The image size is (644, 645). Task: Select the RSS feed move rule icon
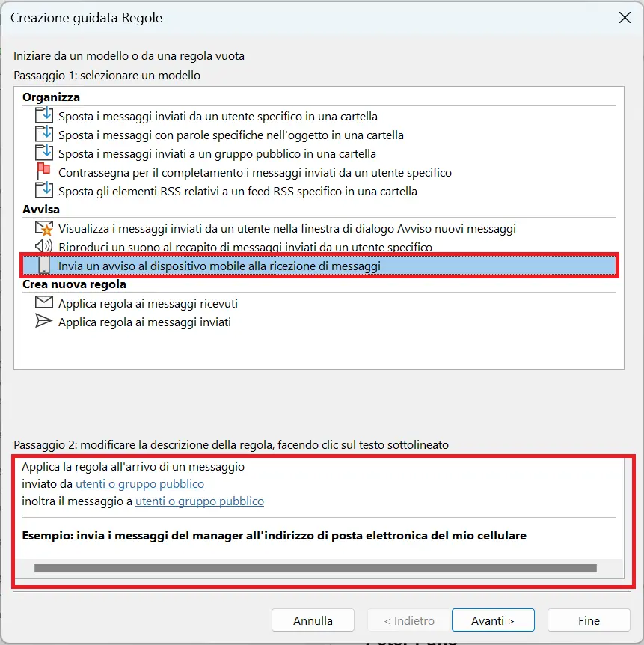pos(45,190)
